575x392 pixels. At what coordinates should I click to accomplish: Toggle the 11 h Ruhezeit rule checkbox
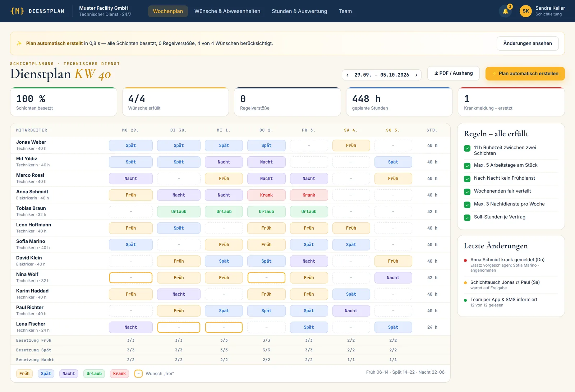(467, 148)
